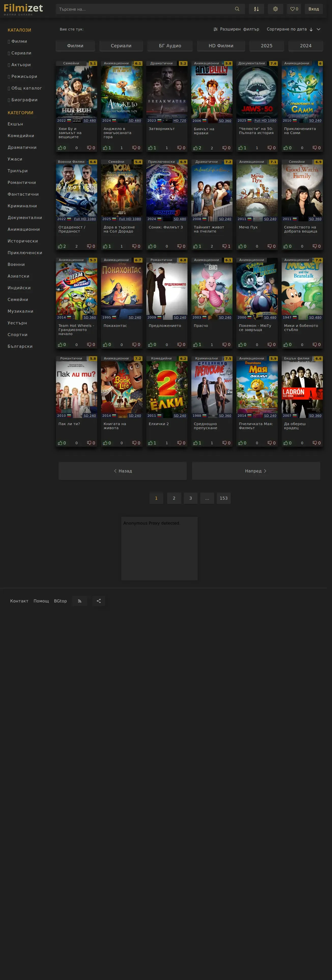This screenshot has height=980, width=332.
Task: Open the settings gear icon
Action: 275,9
